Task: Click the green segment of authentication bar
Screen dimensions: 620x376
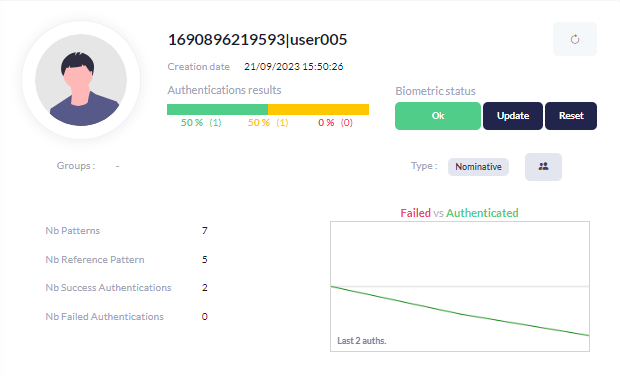Action: (x=217, y=110)
